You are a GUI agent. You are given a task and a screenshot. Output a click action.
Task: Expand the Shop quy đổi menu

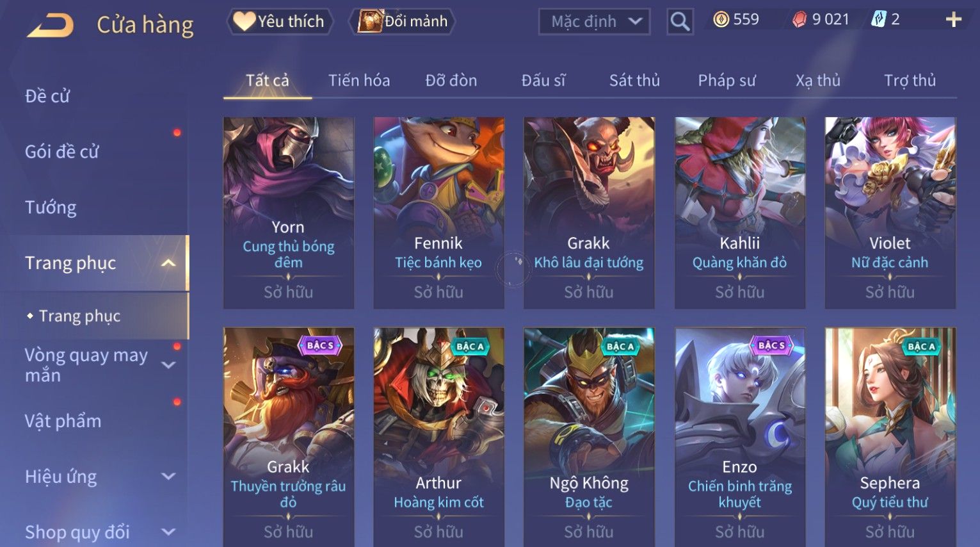pyautogui.click(x=168, y=532)
